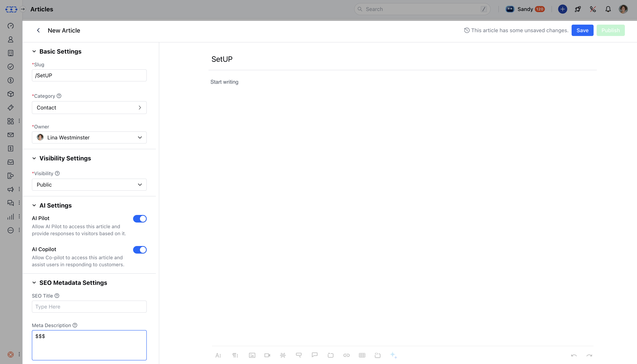Collapse the SEO Metadata Settings section
The image size is (637, 364).
pyautogui.click(x=34, y=283)
